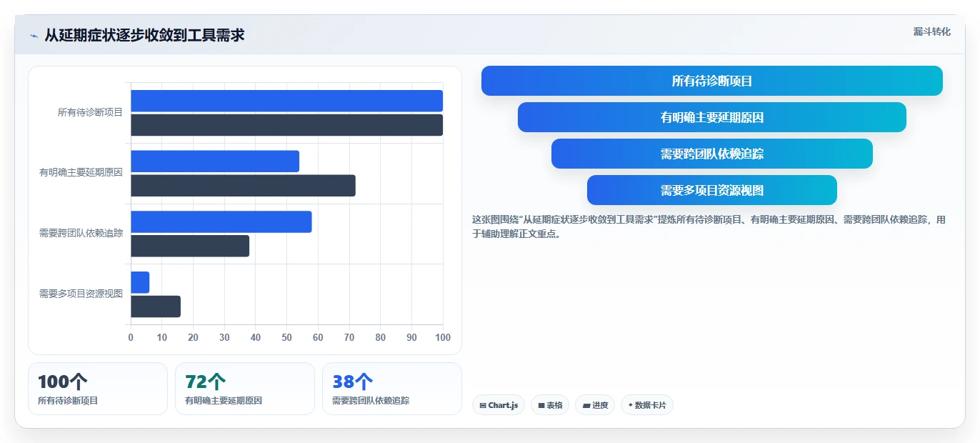Screen dimensions: 980x443
Task: Click the chart axis label 所有待诊断项目
Action: (x=90, y=112)
